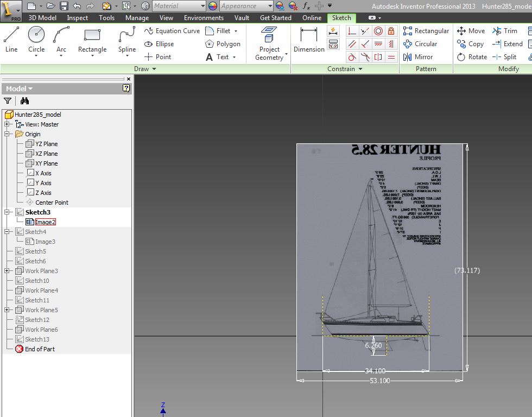Collapse the Sketch4 node
This screenshot has width=532, height=417.
click(7, 232)
